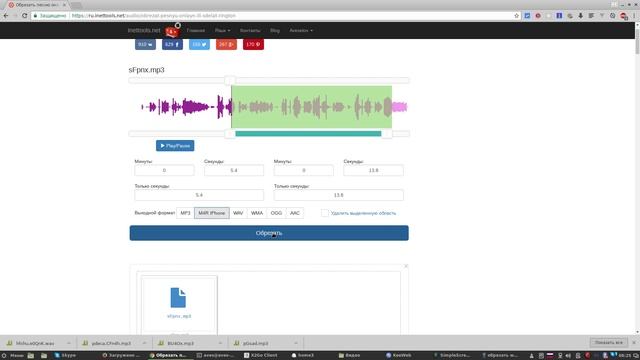Open the pdeca.CFmlh.mp3 download options arrow

coord(144,343)
